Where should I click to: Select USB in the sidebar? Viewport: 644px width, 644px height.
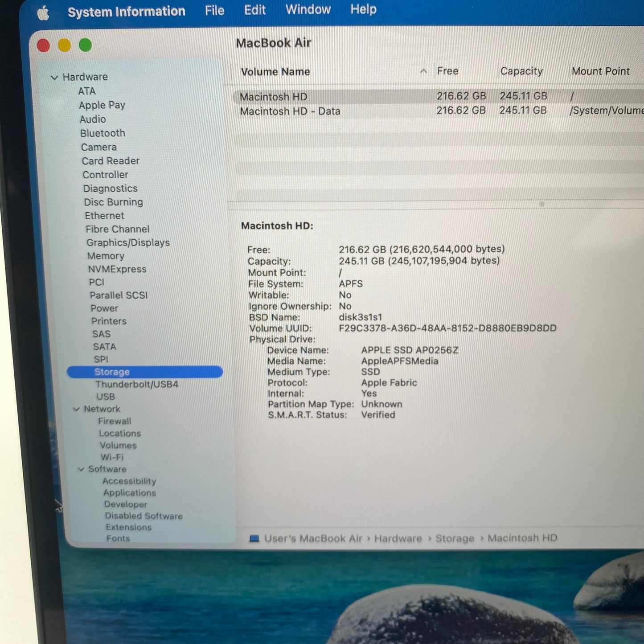click(x=106, y=397)
